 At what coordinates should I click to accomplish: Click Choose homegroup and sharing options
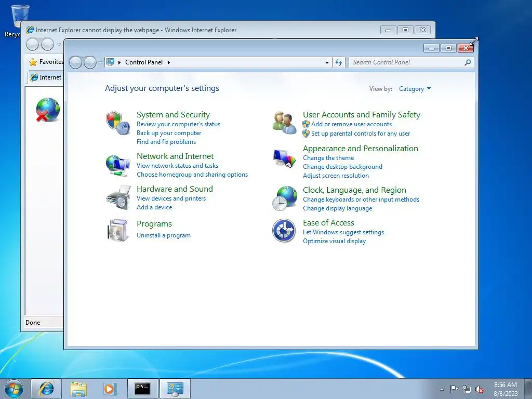coord(192,175)
